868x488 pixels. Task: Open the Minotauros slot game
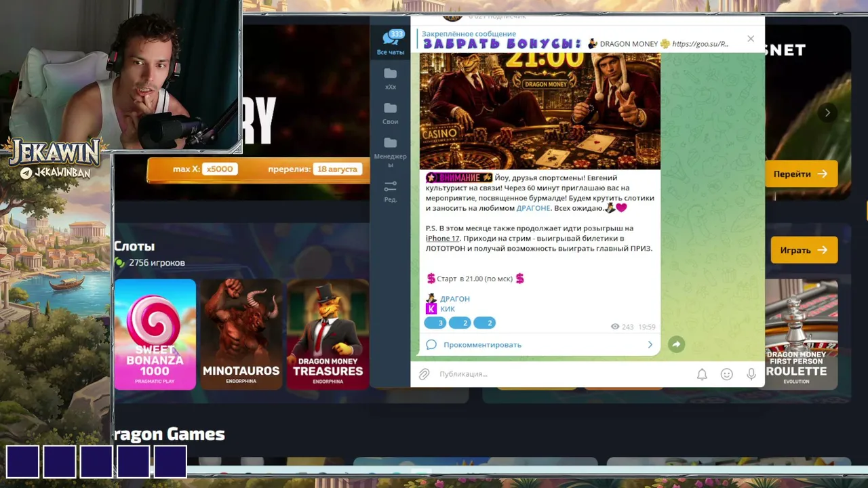tap(241, 335)
